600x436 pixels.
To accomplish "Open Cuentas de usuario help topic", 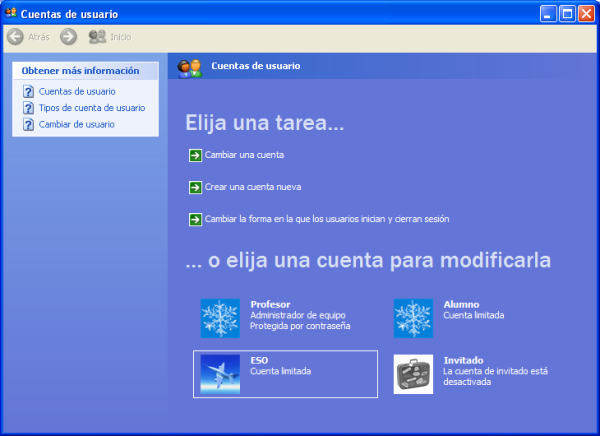I will (x=76, y=91).
